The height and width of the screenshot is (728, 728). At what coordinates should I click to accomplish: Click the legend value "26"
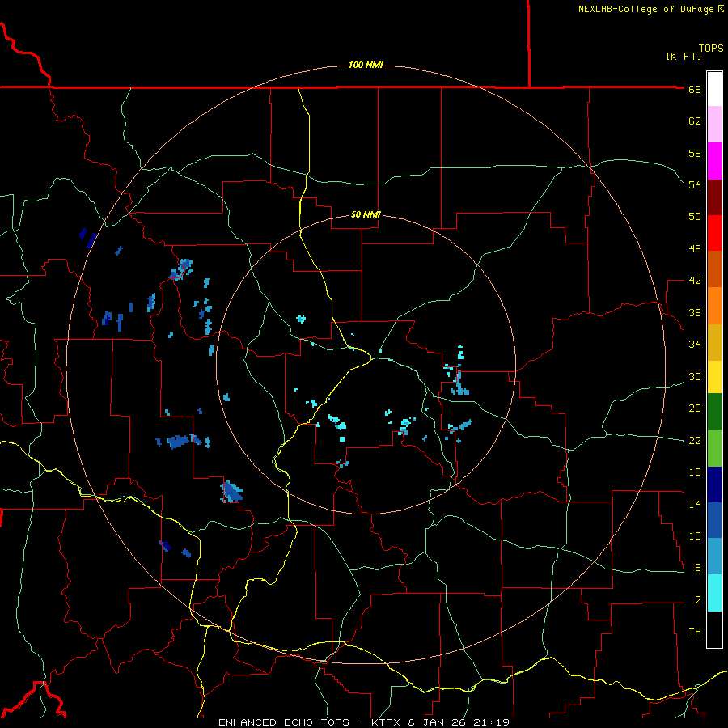pos(695,408)
